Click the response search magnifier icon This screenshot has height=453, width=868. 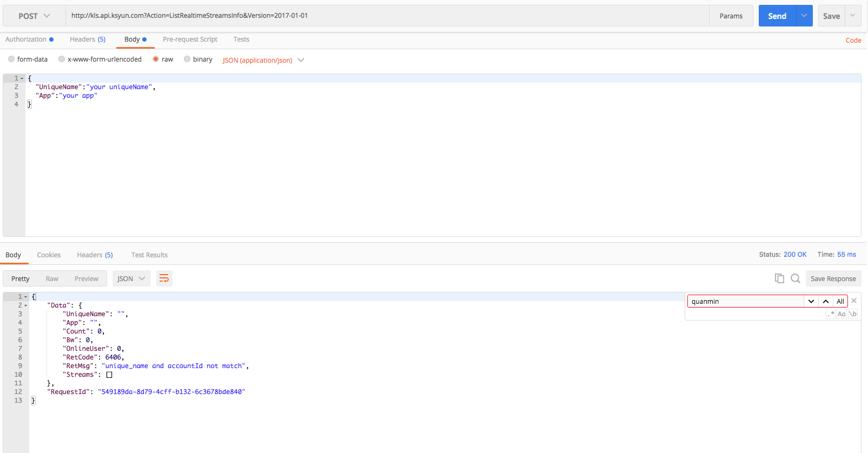click(795, 278)
